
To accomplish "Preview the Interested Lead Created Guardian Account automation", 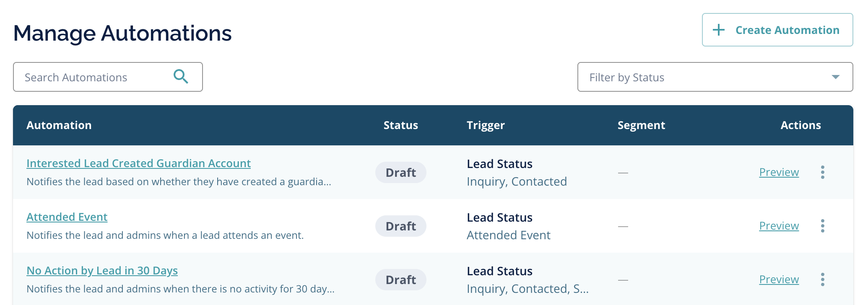I will click(x=779, y=172).
